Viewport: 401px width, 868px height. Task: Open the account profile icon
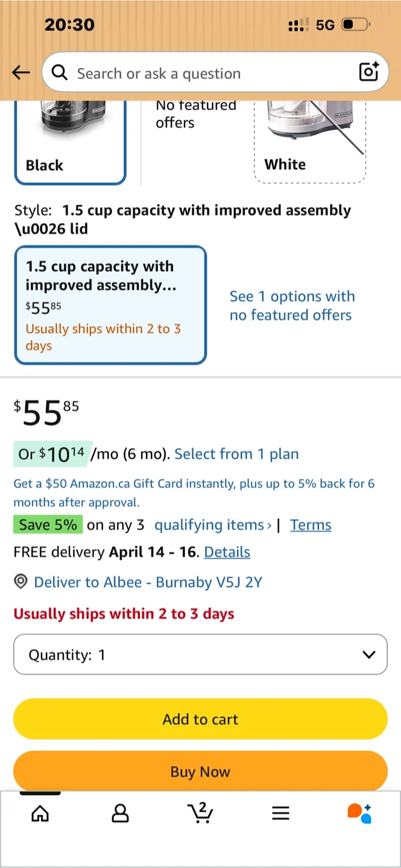pos(120,814)
